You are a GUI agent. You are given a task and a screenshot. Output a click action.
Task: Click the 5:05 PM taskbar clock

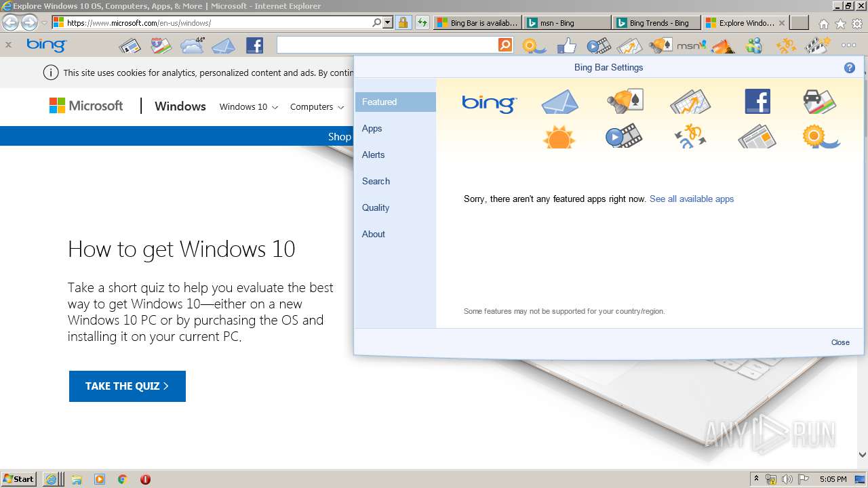click(x=833, y=479)
